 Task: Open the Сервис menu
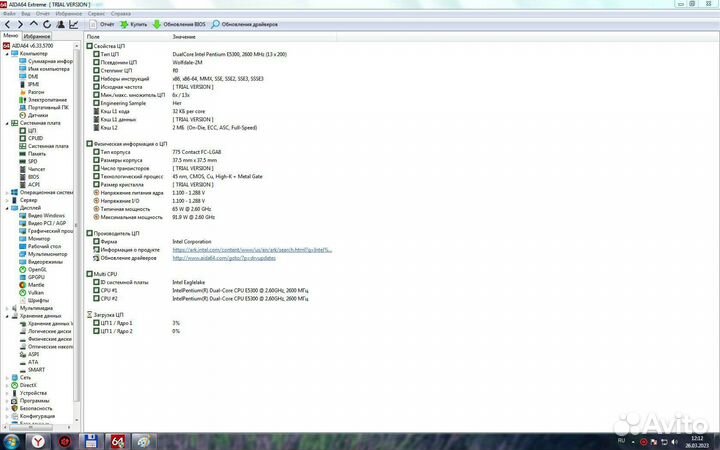[96, 14]
